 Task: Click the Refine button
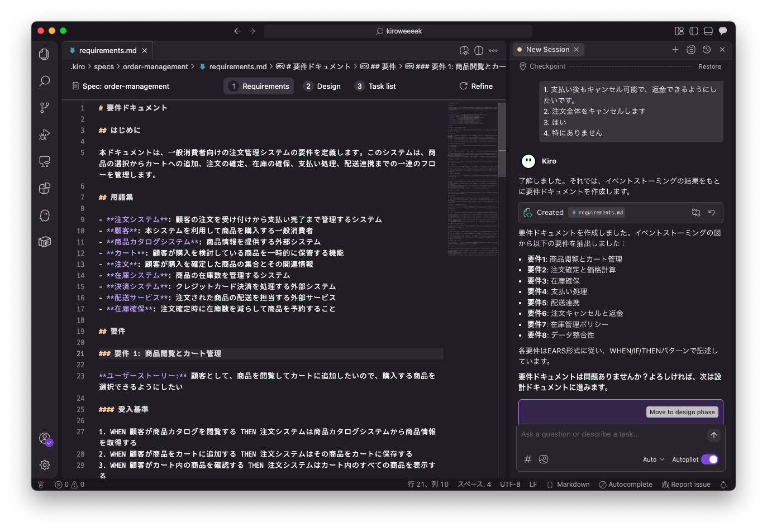pyautogui.click(x=476, y=87)
